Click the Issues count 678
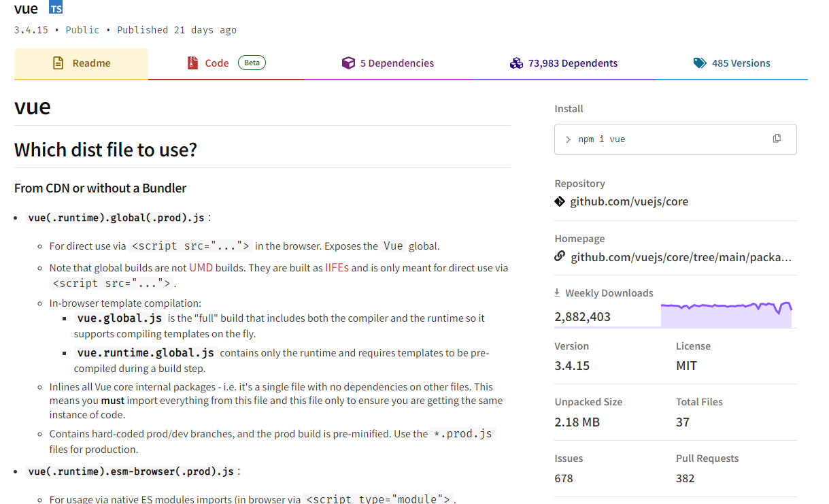Viewport: 829px width, 504px height. tap(564, 479)
